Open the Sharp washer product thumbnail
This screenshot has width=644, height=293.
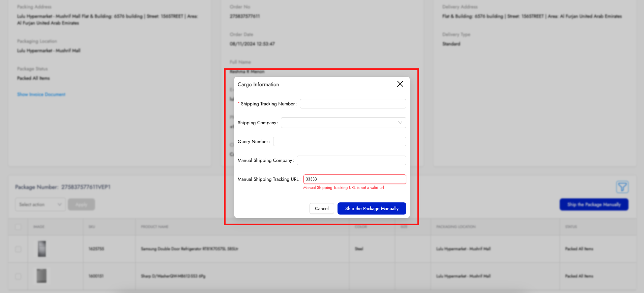click(42, 276)
